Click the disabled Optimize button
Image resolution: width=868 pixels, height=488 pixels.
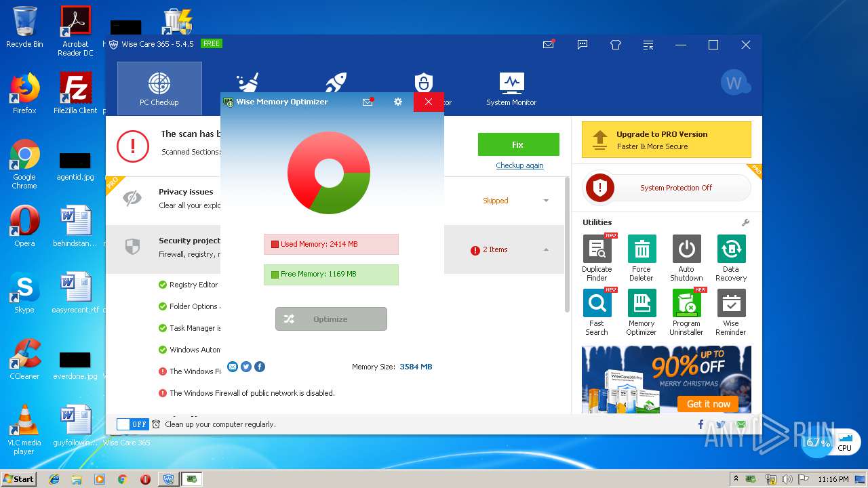(x=331, y=319)
